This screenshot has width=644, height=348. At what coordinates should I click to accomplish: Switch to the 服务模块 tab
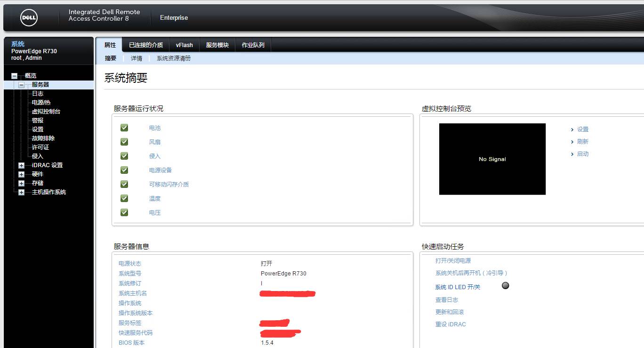click(x=217, y=45)
